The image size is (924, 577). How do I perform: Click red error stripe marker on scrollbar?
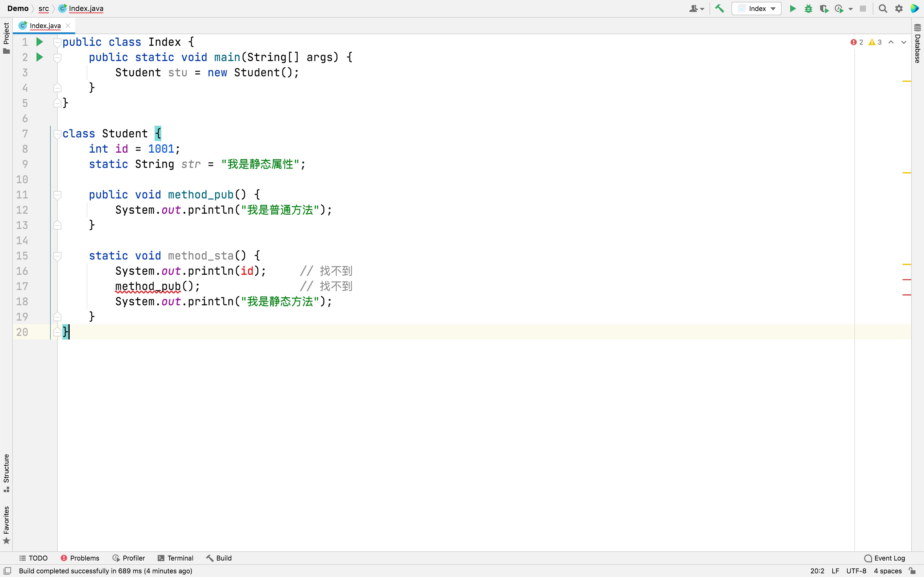(x=907, y=280)
